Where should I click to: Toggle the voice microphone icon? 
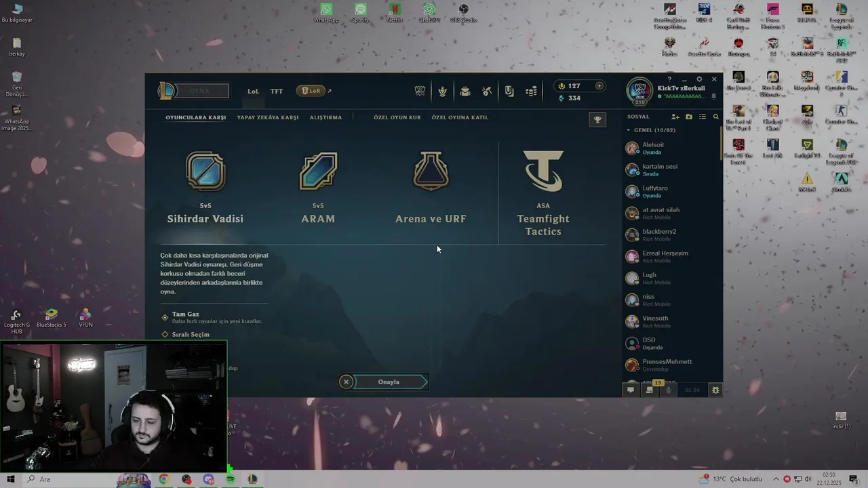tap(669, 390)
